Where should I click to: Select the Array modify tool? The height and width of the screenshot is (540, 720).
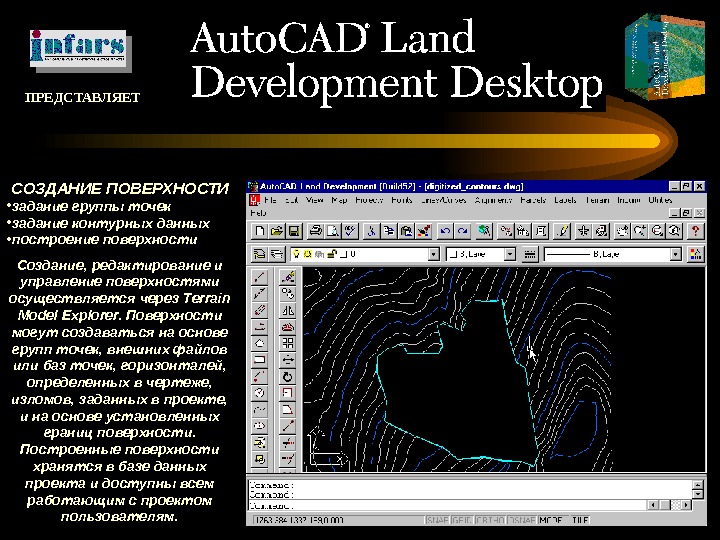[x=288, y=343]
